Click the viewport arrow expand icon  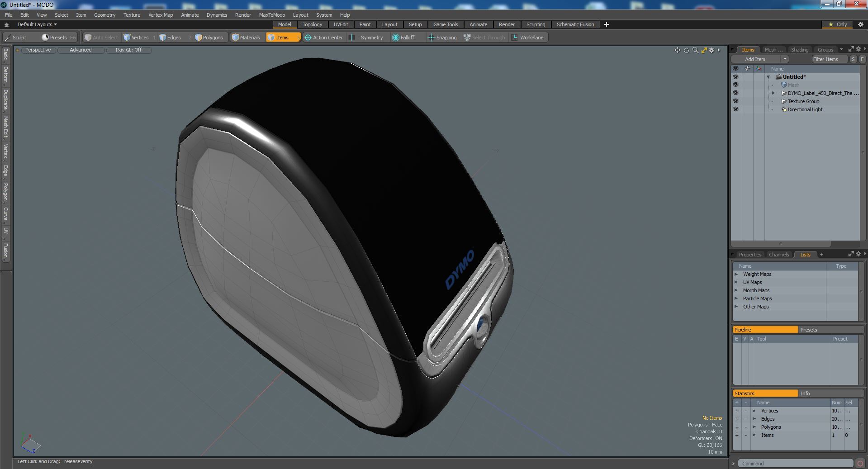tap(719, 50)
